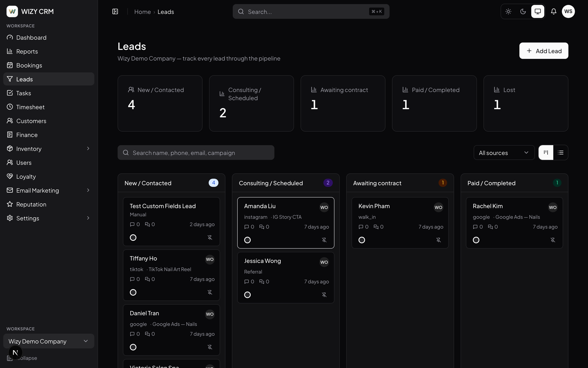Open Reports in sidebar
Screen dimensions: 588x368
point(49,51)
